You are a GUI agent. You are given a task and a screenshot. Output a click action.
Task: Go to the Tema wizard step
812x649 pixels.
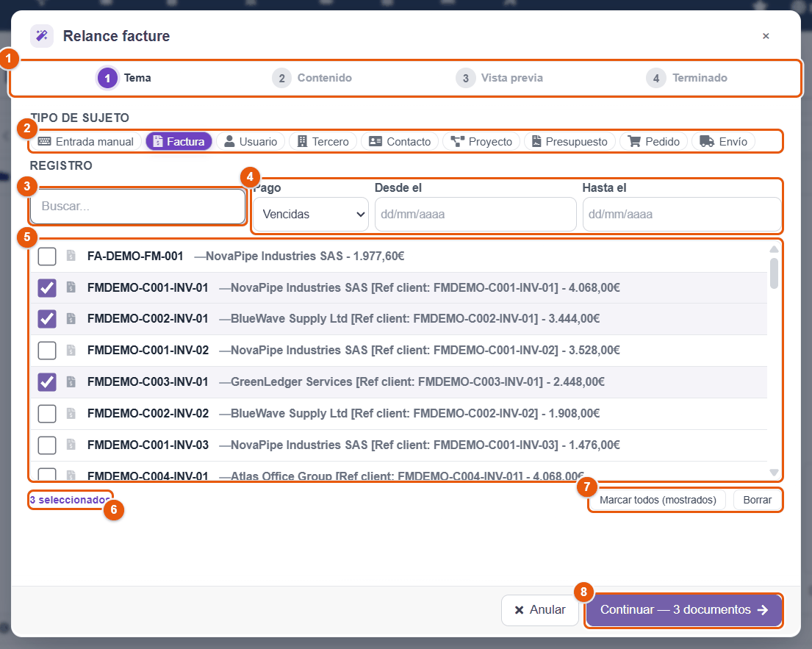(x=124, y=78)
